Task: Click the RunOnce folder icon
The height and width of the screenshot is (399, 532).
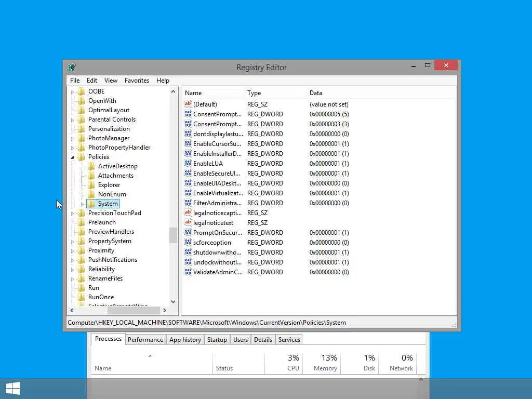Action: click(82, 297)
